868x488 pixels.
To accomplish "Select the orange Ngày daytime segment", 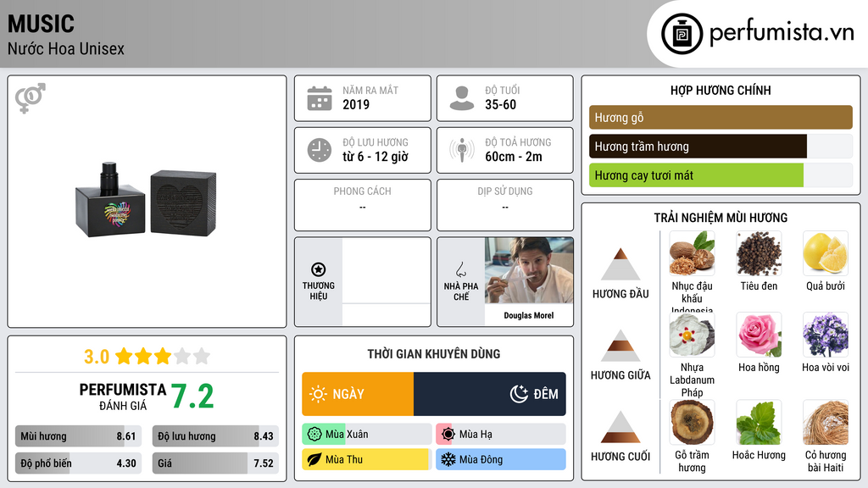I will coord(358,394).
